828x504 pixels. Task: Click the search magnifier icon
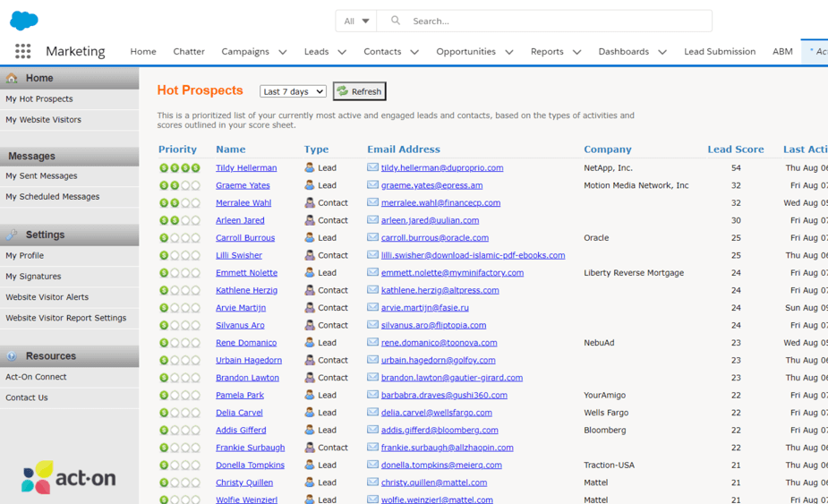[x=396, y=21]
